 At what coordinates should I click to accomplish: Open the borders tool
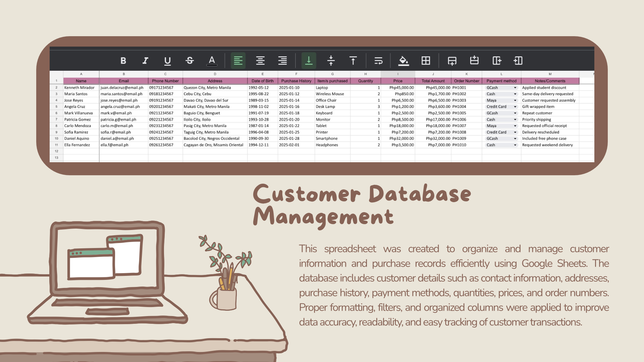click(x=426, y=61)
